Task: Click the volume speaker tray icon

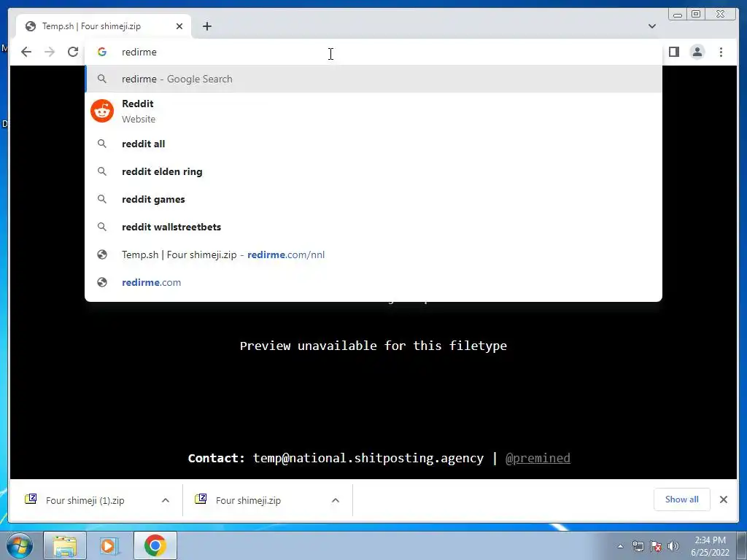Action: [673, 546]
